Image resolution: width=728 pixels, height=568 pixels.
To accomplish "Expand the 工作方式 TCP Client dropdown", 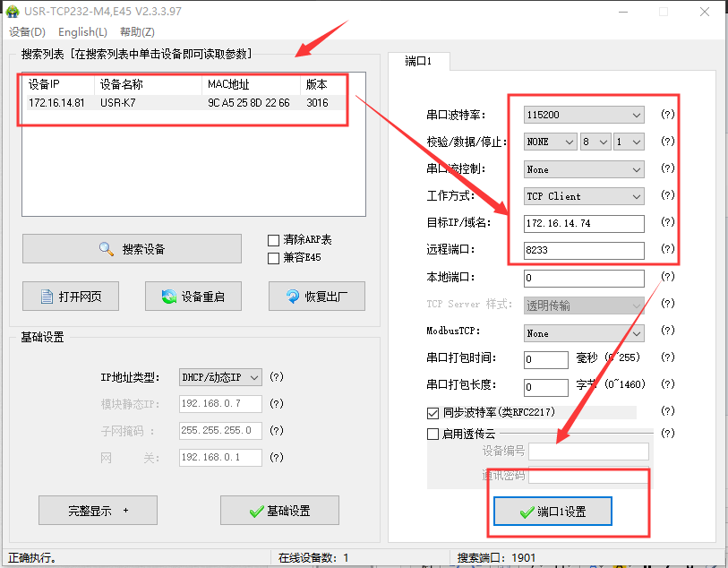I will tap(584, 196).
